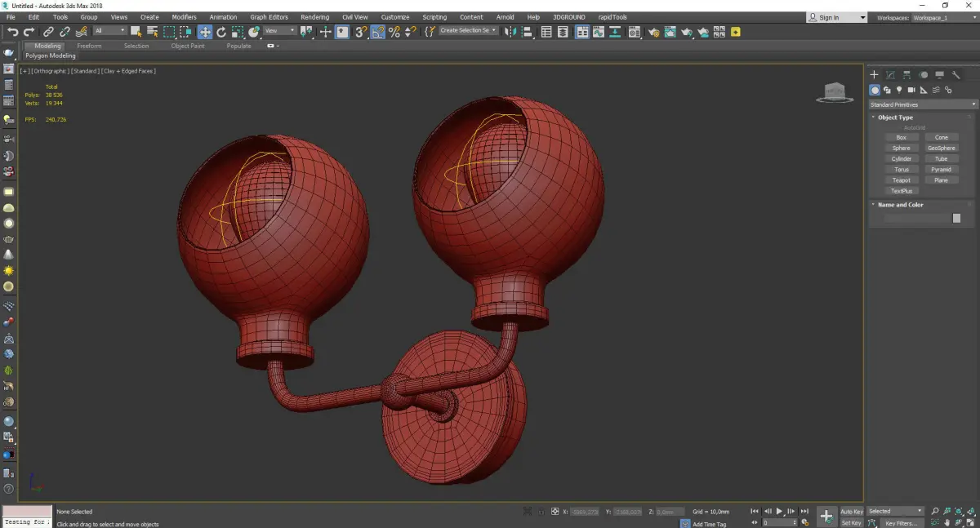Open the Modifiers menu

click(x=184, y=17)
